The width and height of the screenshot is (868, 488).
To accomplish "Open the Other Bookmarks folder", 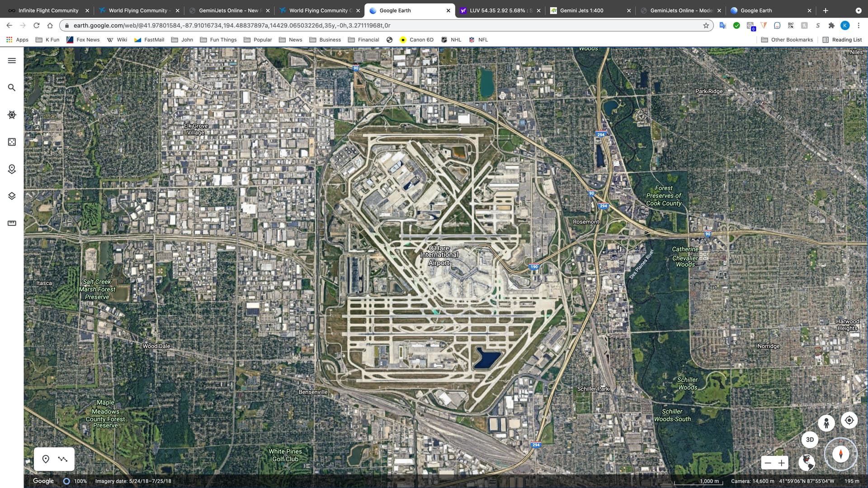I will tap(787, 40).
